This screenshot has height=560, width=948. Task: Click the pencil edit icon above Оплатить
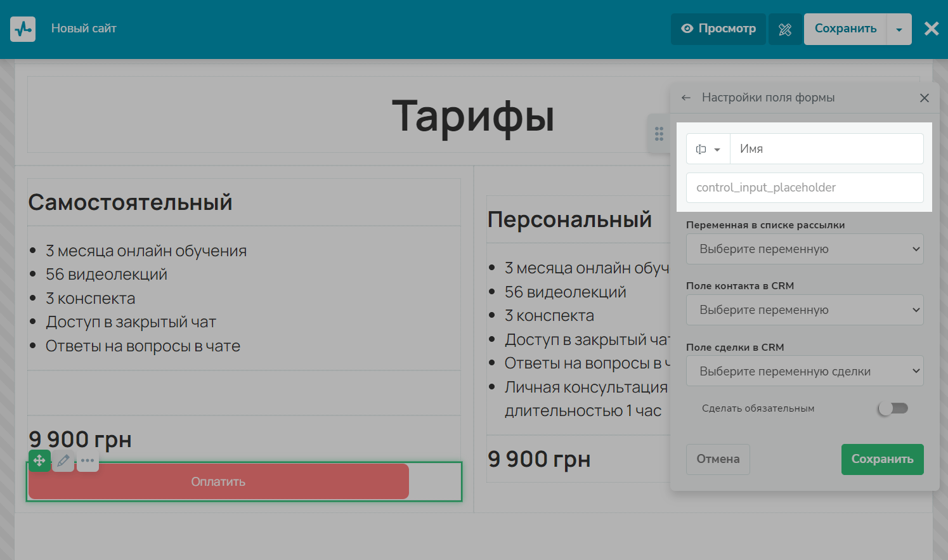point(63,460)
